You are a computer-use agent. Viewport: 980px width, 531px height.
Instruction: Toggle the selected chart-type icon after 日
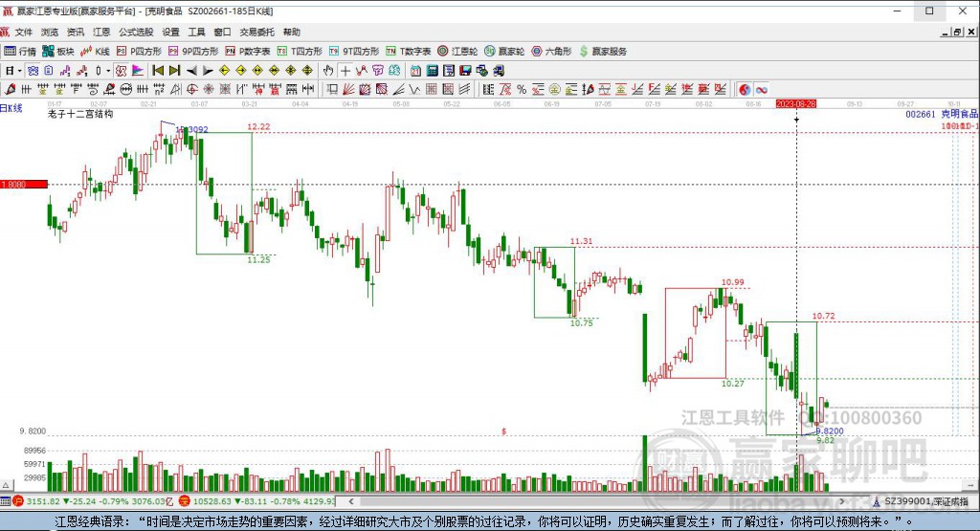(33, 71)
